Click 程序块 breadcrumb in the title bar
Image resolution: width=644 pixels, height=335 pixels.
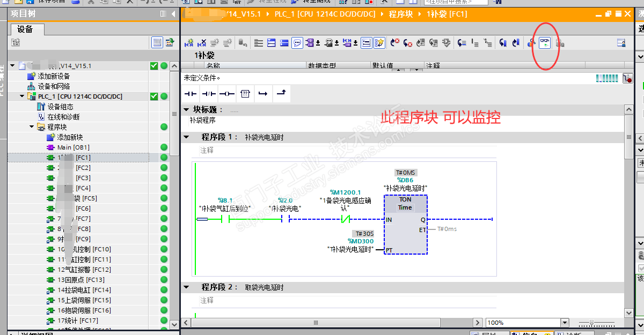tap(401, 14)
